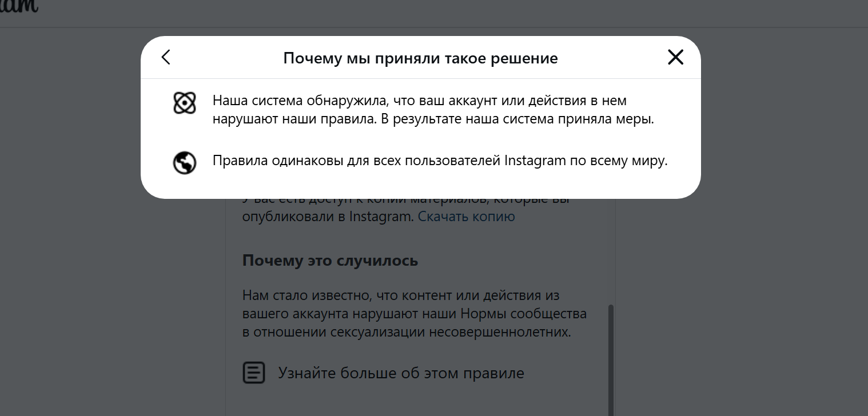Click the document icon near "Узнайте больше"
Screen dimensions: 868x416
(x=254, y=373)
